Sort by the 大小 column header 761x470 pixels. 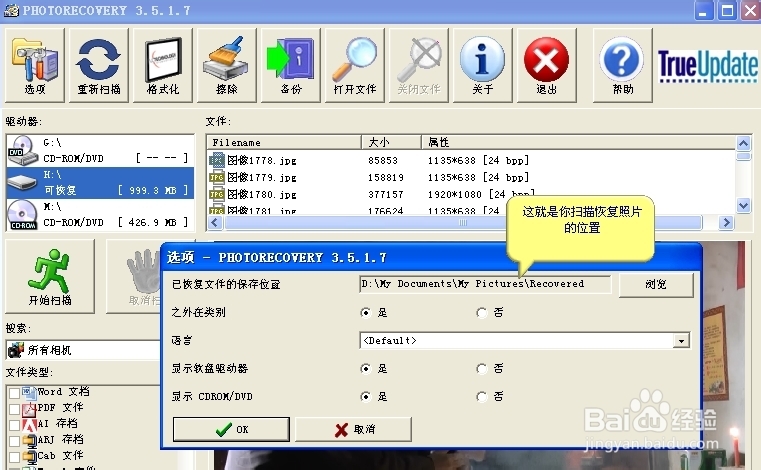pos(391,142)
